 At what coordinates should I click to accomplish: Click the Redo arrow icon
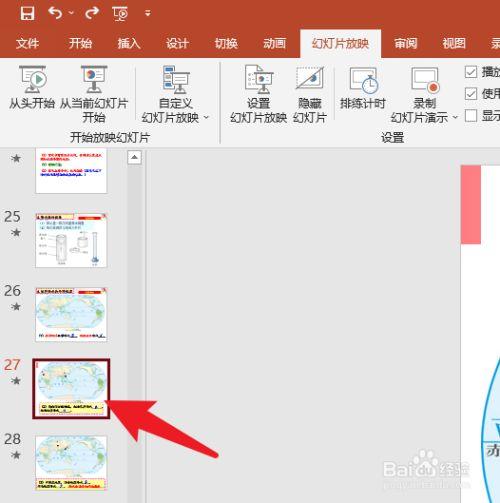(x=92, y=13)
